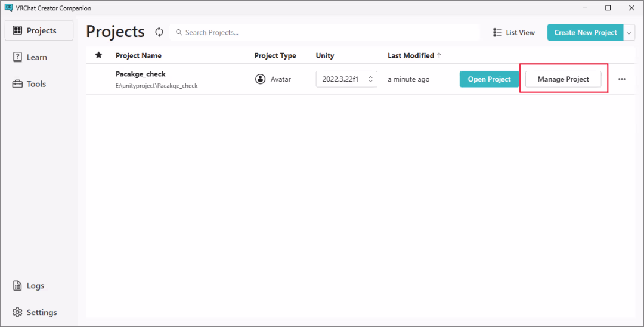The height and width of the screenshot is (327, 644).
Task: View the Logs page
Action: (29, 286)
